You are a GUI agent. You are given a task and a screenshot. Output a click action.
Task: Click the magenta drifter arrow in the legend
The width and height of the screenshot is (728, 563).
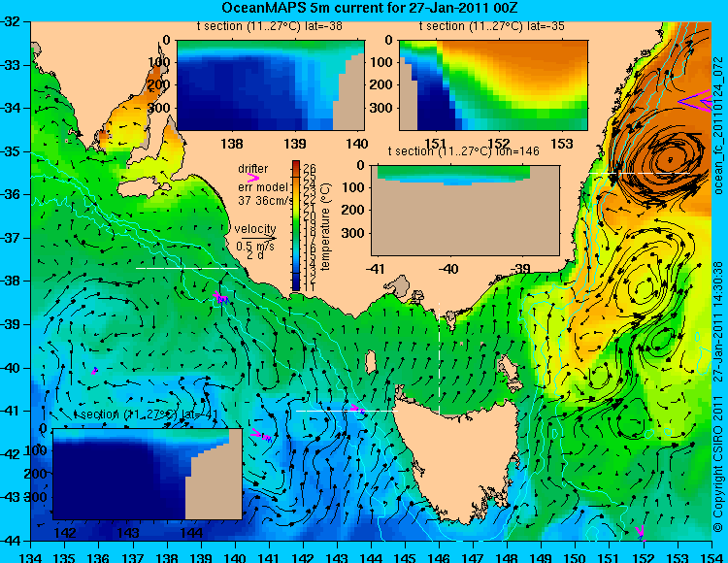[x=253, y=179]
